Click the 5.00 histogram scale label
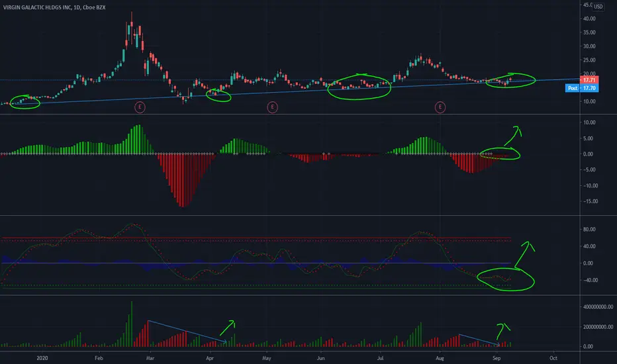Viewport: 617px width, 364px height. (588, 138)
